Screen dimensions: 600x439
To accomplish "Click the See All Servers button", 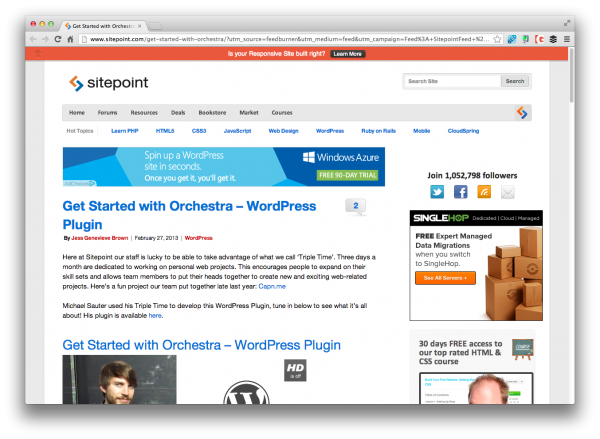I will coord(445,278).
